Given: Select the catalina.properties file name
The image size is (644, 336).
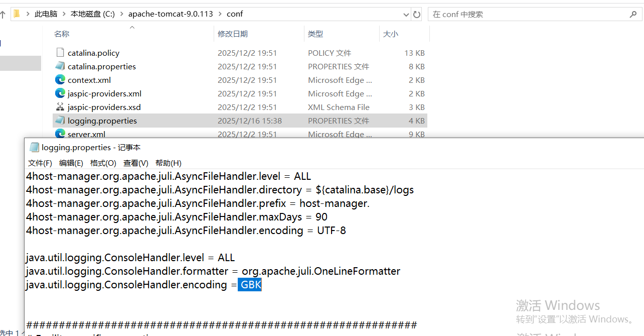Looking at the screenshot, I should [102, 66].
